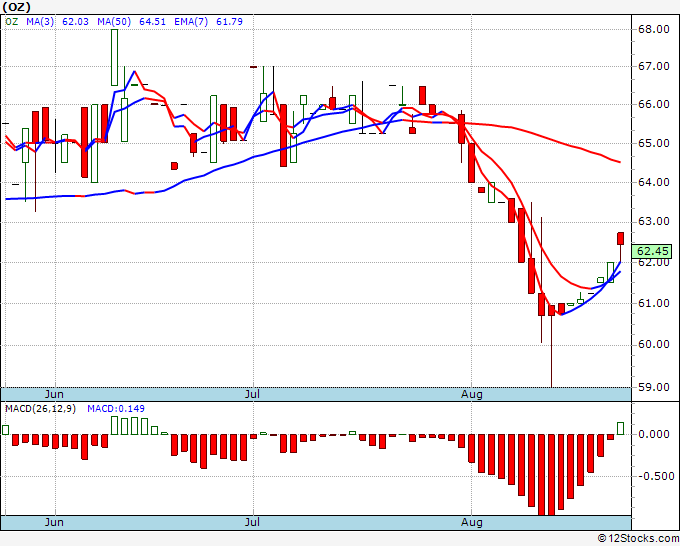The height and width of the screenshot is (546, 680).
Task: Click the MACD:0.149 value label
Action: coord(116,409)
